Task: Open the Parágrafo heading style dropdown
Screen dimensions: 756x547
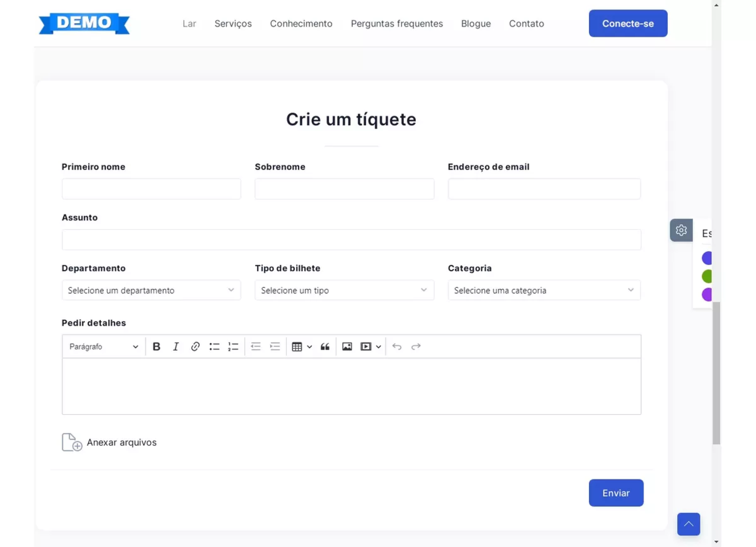Action: (104, 347)
